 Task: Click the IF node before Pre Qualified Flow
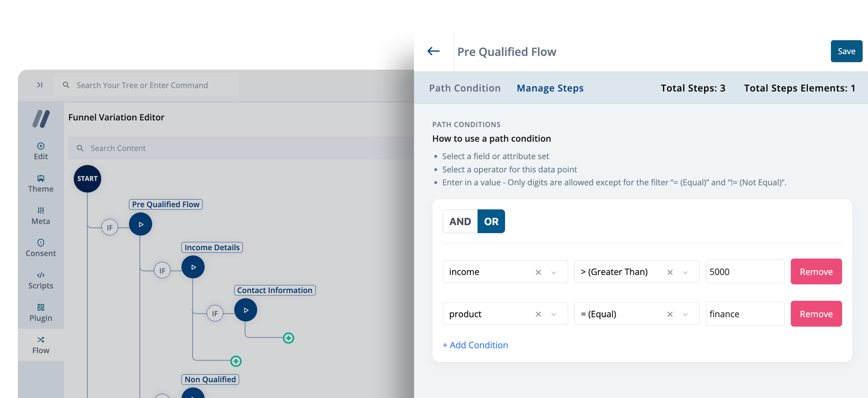[110, 227]
